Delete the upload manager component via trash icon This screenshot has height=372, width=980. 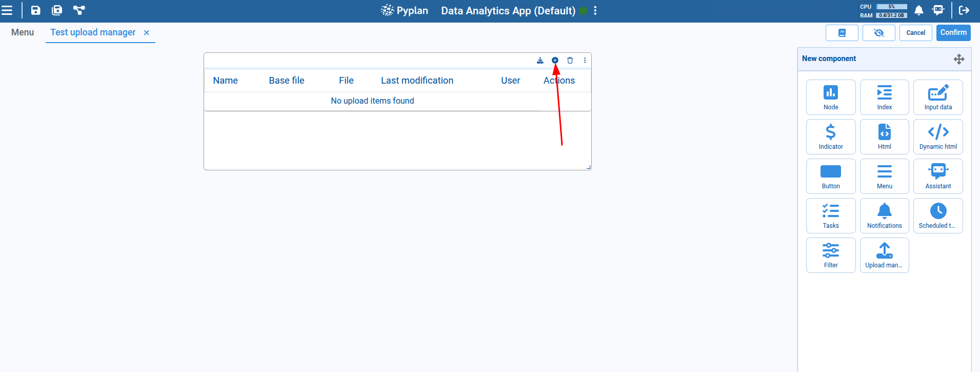tap(570, 61)
